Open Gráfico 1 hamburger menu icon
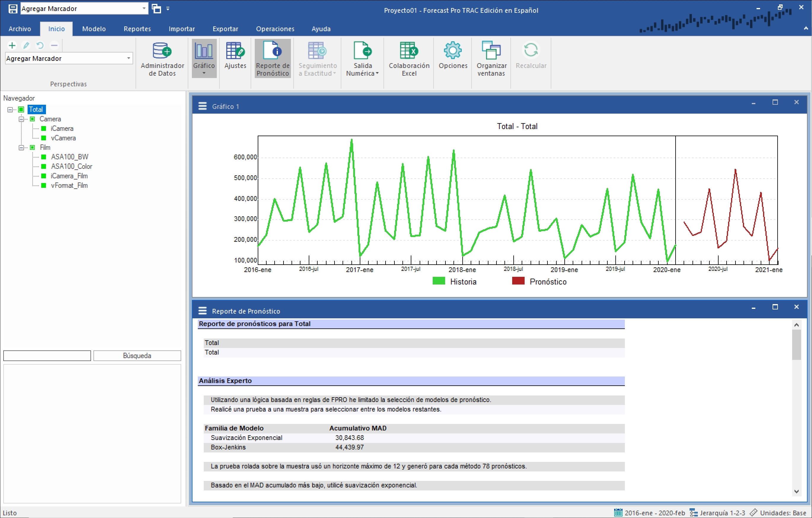 202,106
